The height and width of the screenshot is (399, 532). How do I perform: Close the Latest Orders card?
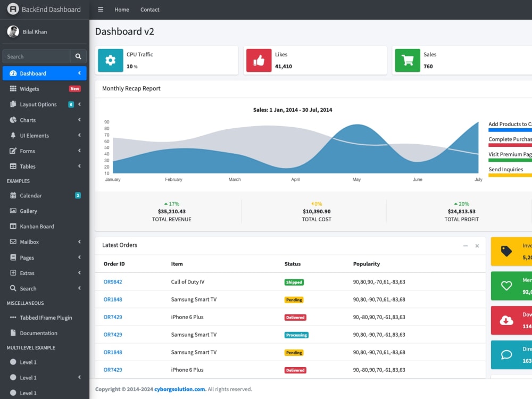[477, 246]
